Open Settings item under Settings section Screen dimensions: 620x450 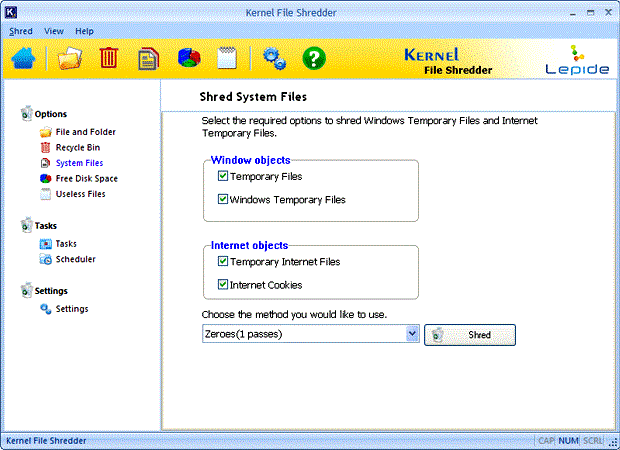click(x=72, y=309)
